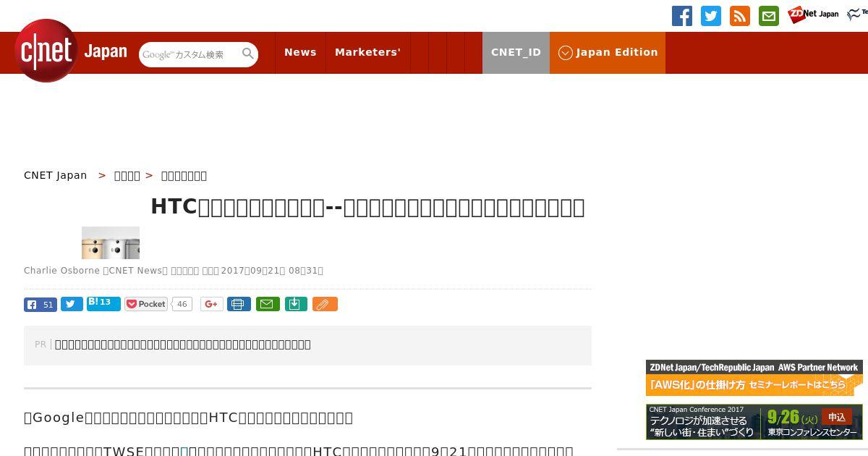The width and height of the screenshot is (868, 456).
Task: Click the Pocket count bubble showing 46
Action: tap(182, 304)
